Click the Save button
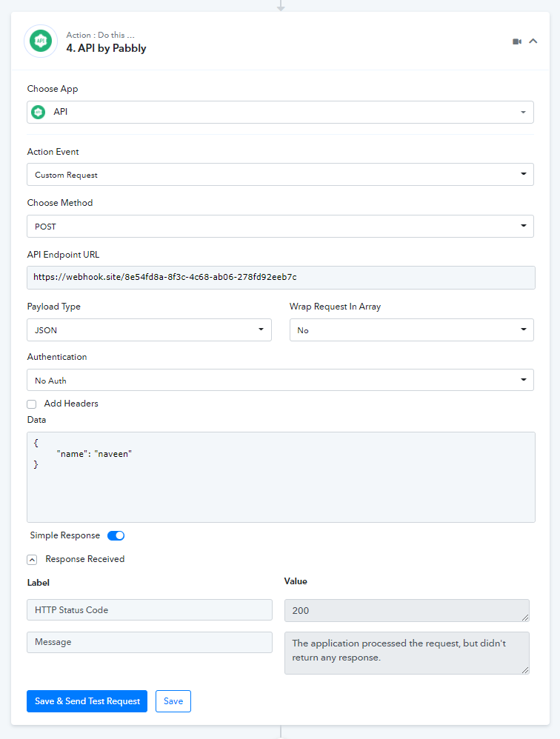Viewport: 560px width, 739px height. click(x=173, y=701)
